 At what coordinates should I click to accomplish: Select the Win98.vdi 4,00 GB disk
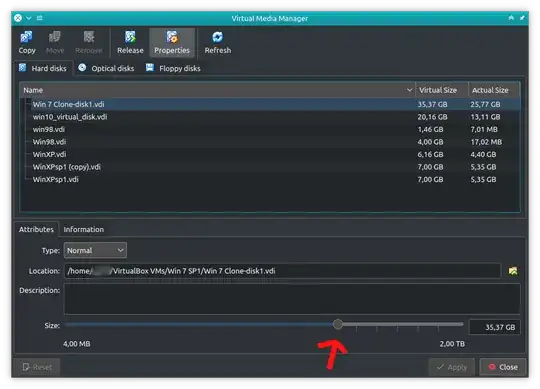[x=270, y=142]
